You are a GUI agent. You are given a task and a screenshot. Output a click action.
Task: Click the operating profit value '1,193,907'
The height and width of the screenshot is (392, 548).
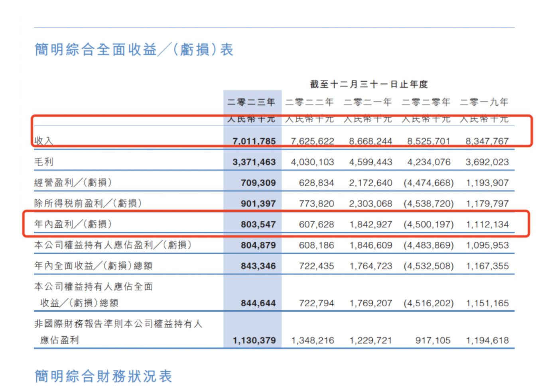[x=487, y=183]
